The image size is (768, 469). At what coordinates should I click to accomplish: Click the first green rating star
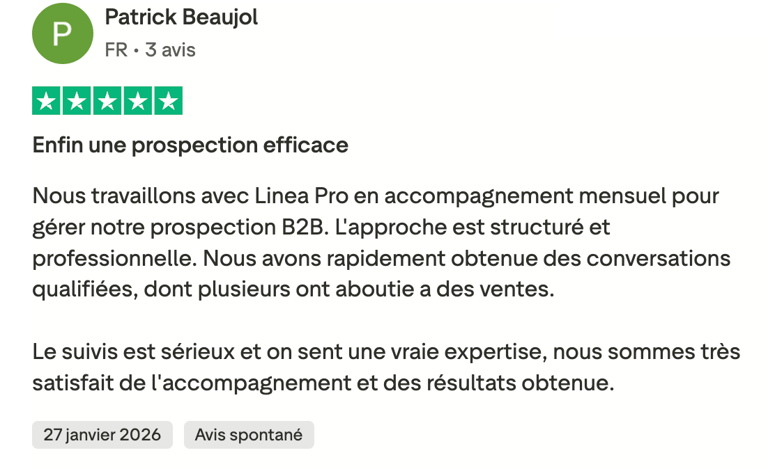(x=47, y=101)
